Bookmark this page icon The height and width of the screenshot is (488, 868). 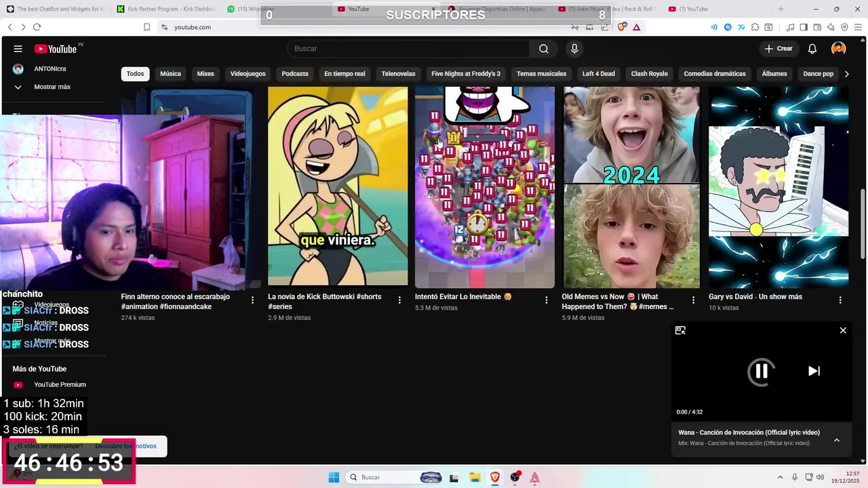pyautogui.click(x=146, y=27)
